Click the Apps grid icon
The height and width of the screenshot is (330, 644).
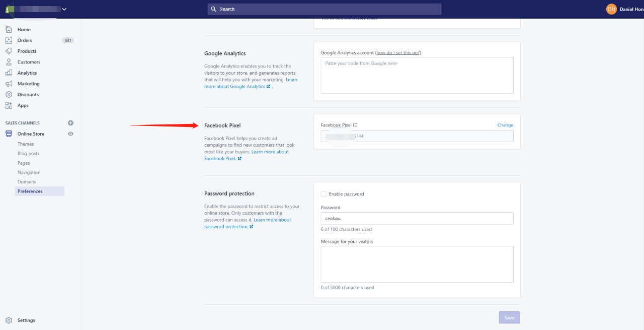(x=9, y=105)
